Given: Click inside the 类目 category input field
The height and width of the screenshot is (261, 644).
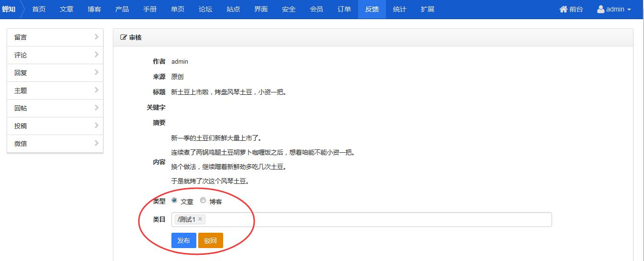Looking at the screenshot, I should point(362,219).
